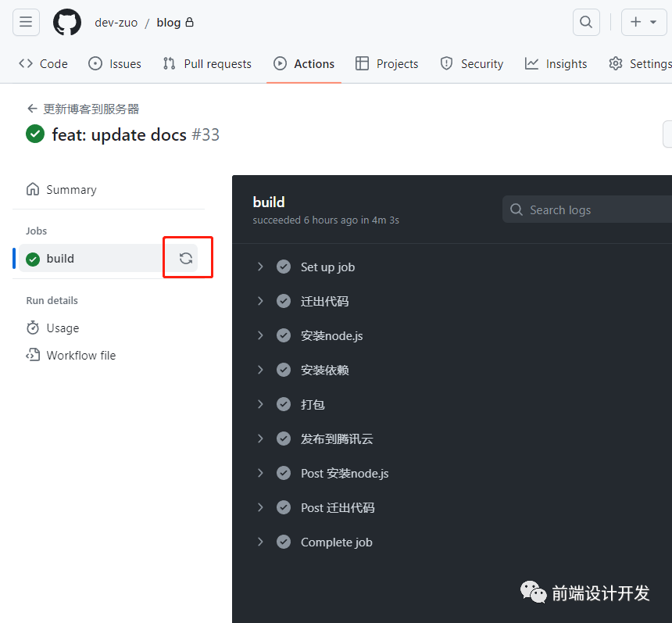This screenshot has height=623, width=672.
Task: Open the hamburger navigation menu
Action: (x=26, y=22)
